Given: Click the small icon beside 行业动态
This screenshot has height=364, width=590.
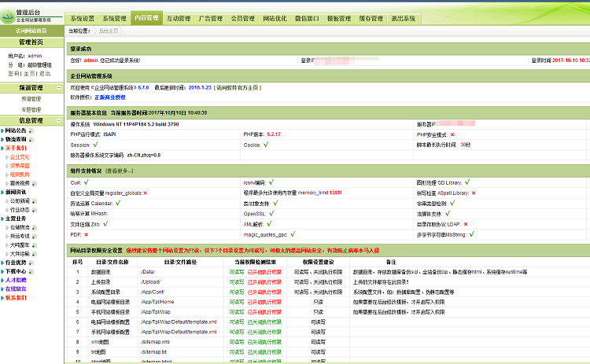Looking at the screenshot, I should [x=33, y=209].
